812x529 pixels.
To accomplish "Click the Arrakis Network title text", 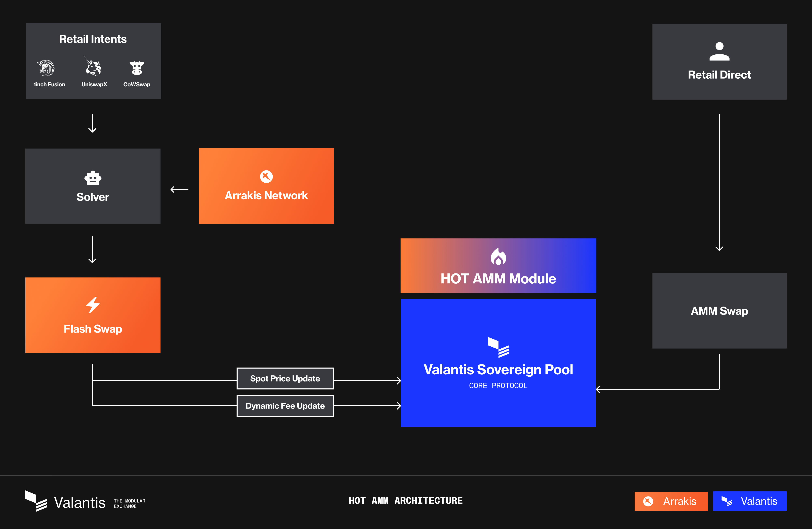I will point(267,195).
